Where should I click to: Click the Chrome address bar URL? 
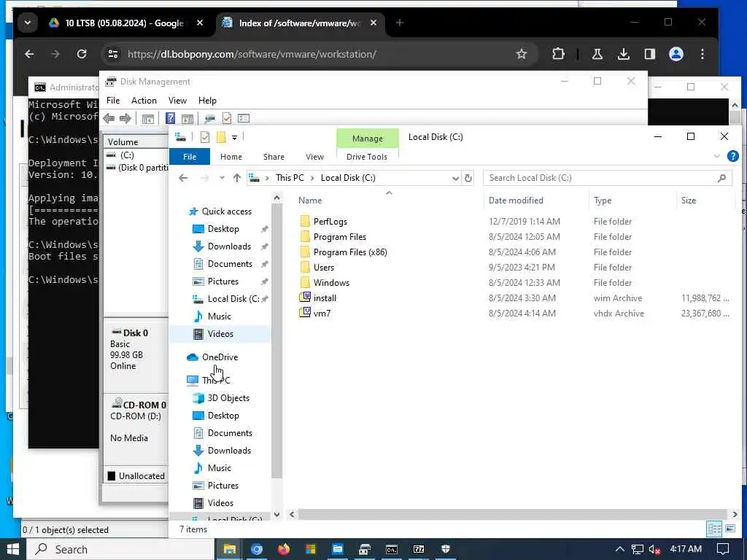252,54
